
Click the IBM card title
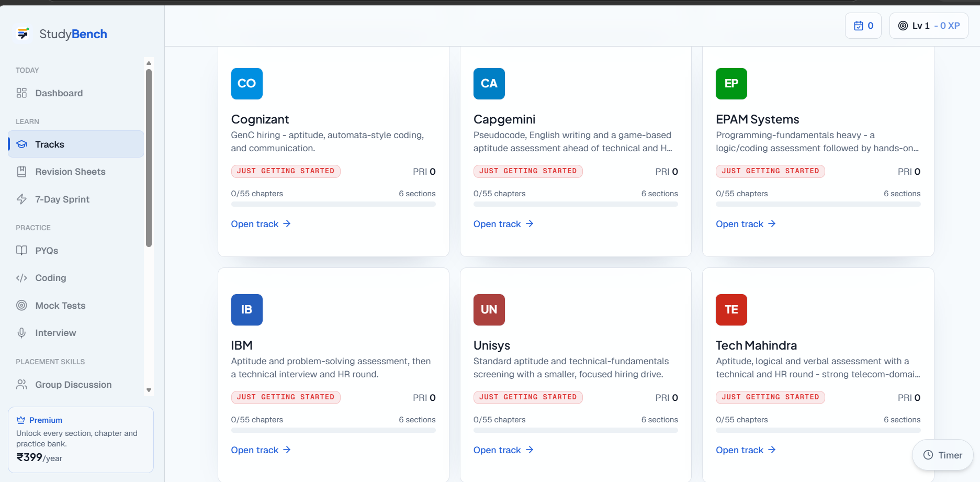click(242, 345)
